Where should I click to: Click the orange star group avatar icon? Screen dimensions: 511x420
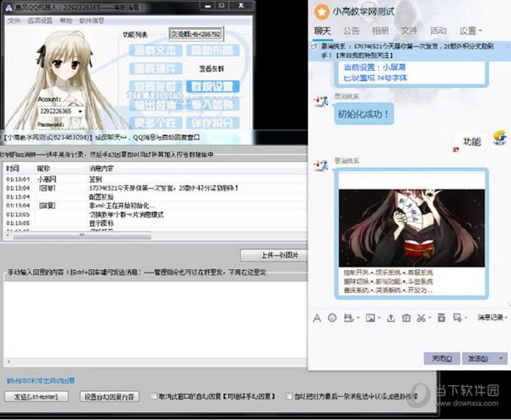tap(322, 12)
